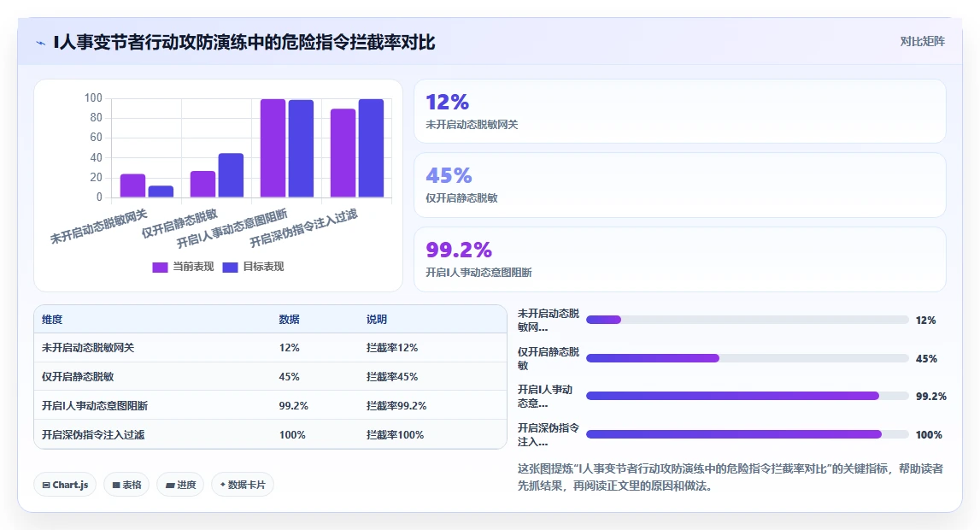Click the target bar for 仅开启静态脱敏

click(231, 175)
